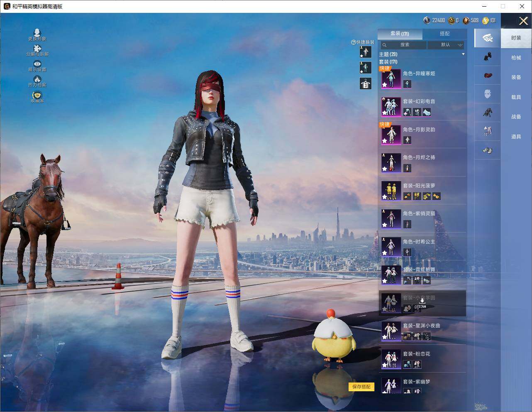Select the shoes category icon
The image size is (532, 412).
coord(488,150)
